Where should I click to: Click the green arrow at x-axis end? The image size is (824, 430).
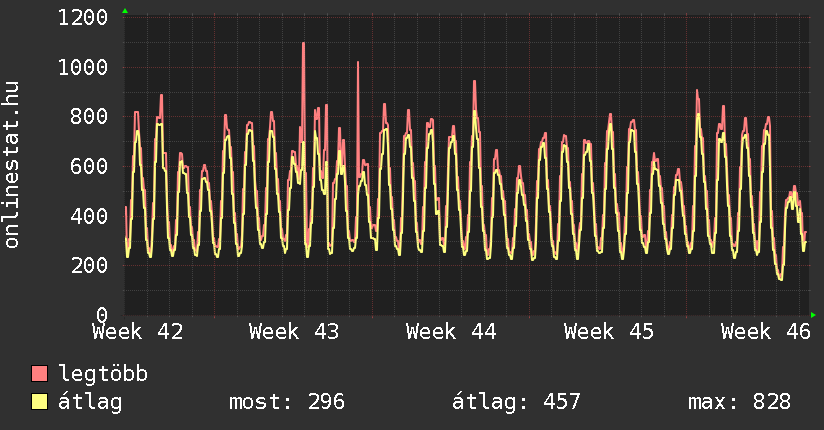tap(814, 315)
